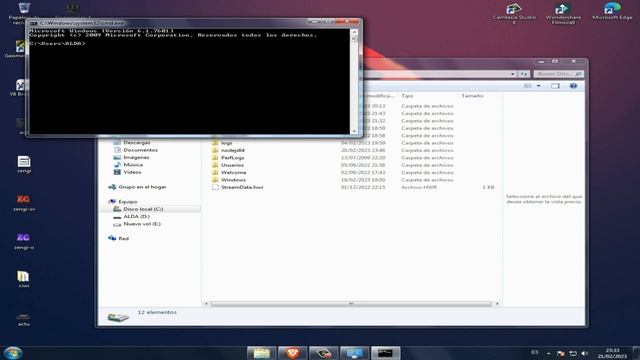Open the cmd.exe title bar icon menu

click(33, 23)
